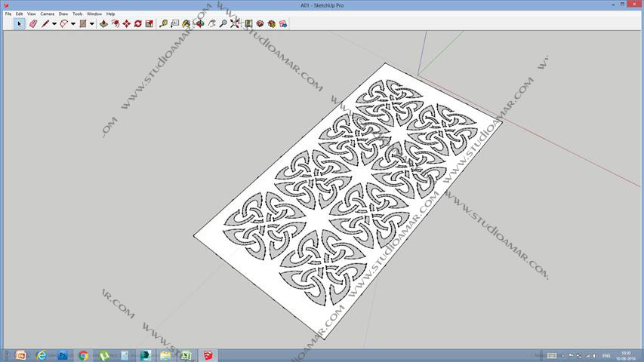
Task: Expand the Line tool dropdown arrow
Action: [54, 24]
